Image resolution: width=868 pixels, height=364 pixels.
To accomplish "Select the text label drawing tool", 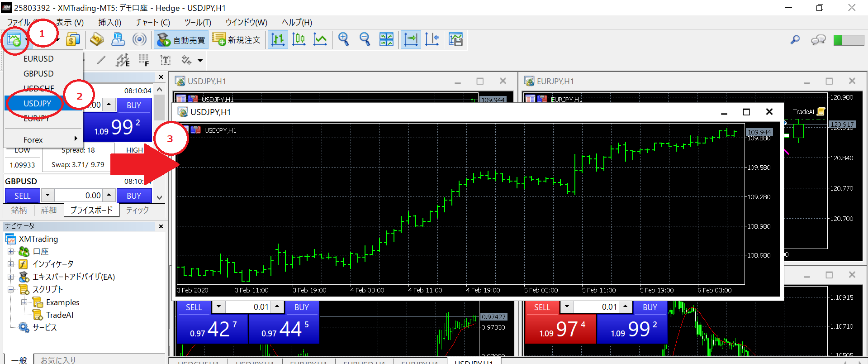I will pyautogui.click(x=166, y=60).
